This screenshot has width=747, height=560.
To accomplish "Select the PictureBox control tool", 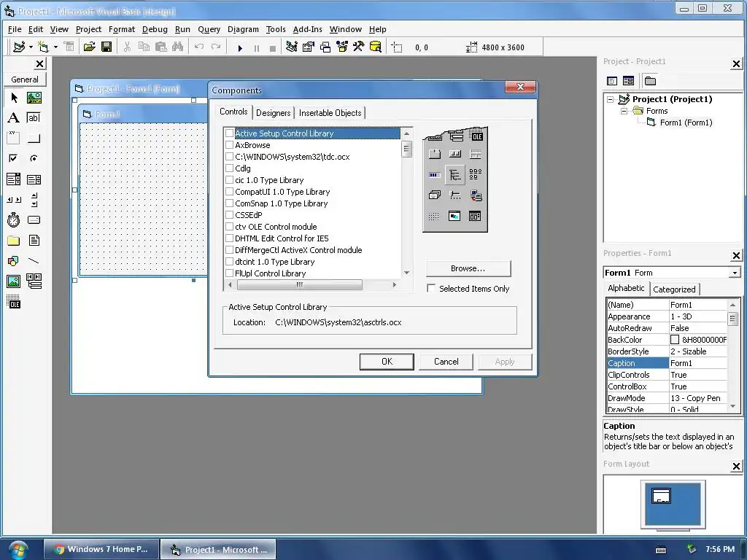I will tap(34, 98).
